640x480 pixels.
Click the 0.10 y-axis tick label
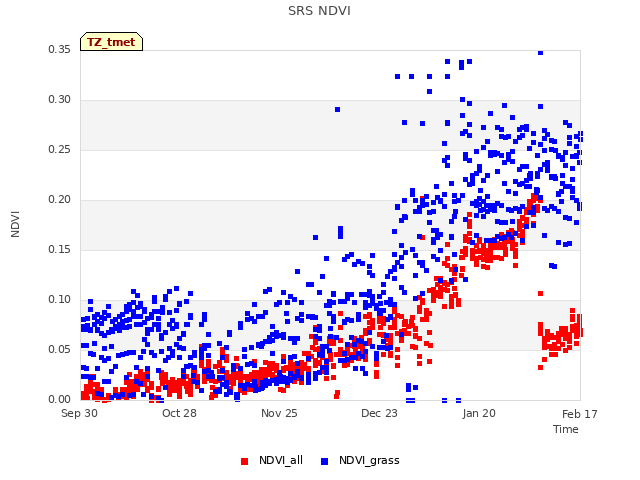60,300
